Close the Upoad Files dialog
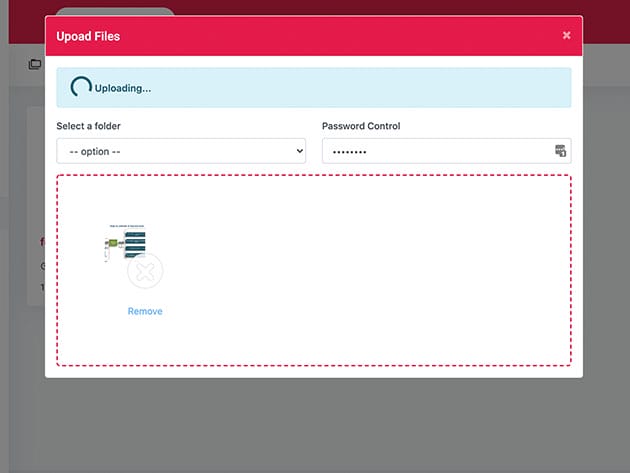 (x=566, y=35)
